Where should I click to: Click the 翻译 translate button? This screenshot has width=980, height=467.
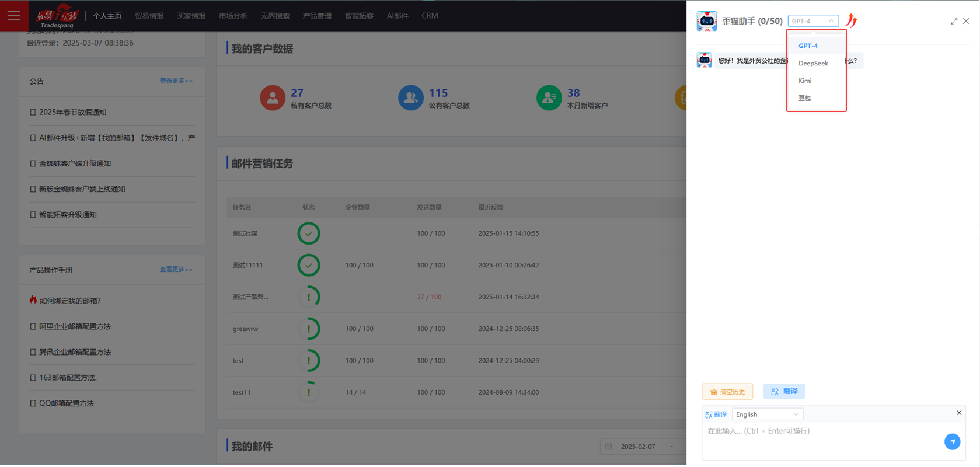784,392
